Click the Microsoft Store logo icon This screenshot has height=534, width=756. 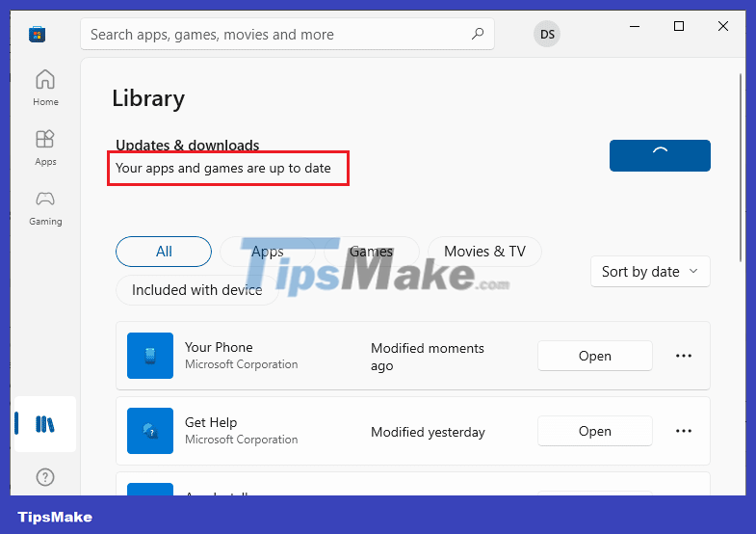click(38, 35)
